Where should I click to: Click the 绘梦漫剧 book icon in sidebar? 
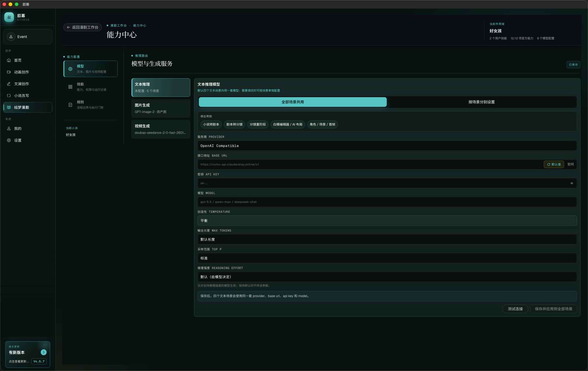9,107
